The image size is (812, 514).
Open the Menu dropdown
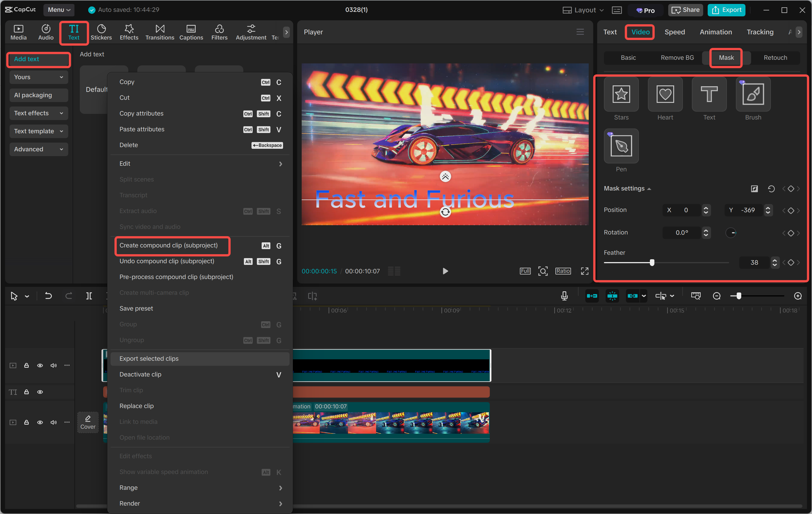[59, 10]
